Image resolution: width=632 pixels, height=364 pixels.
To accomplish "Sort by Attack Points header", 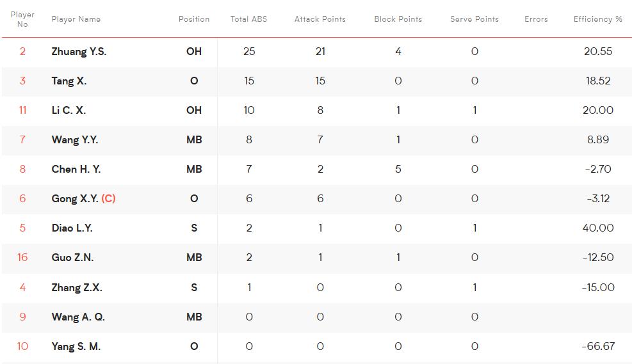I will [320, 19].
